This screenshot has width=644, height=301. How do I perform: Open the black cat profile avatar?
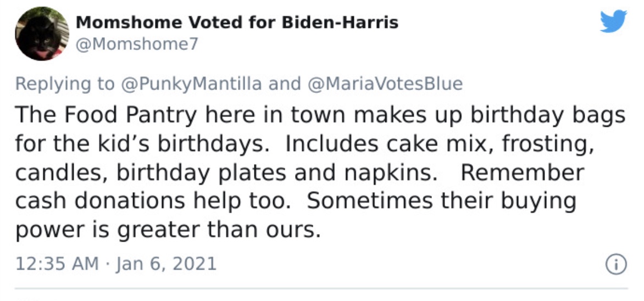[42, 34]
